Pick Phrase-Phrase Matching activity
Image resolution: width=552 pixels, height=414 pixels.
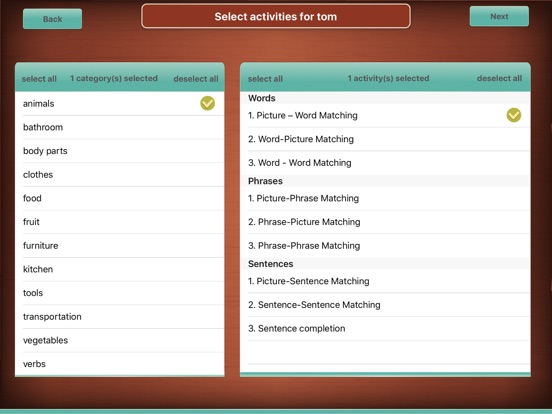(385, 246)
